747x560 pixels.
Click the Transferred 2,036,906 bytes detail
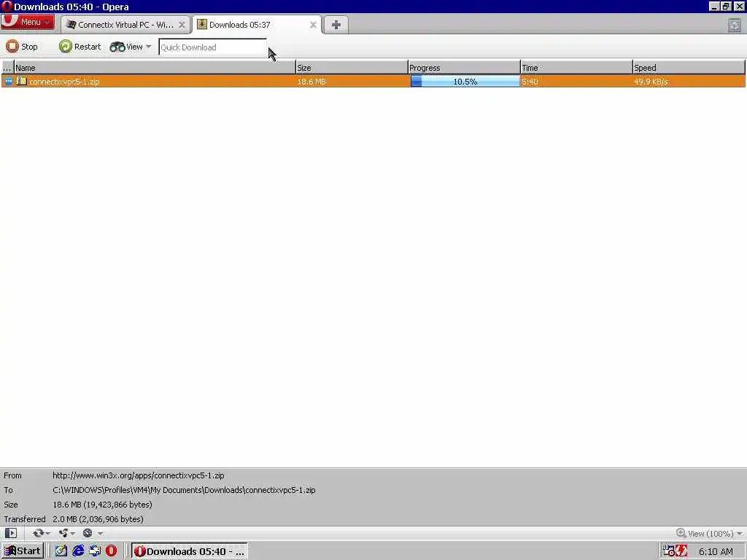(x=98, y=519)
